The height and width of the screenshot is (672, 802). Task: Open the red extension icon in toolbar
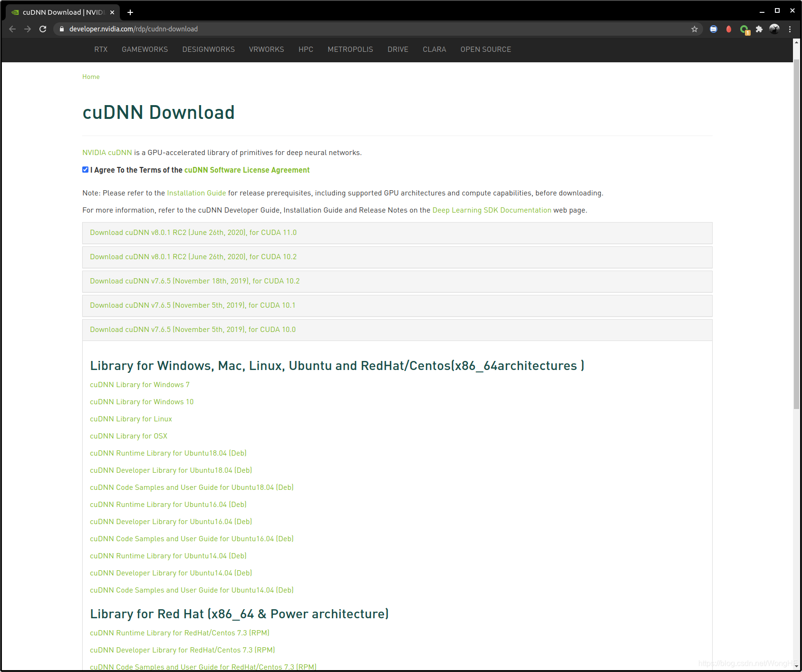pyautogui.click(x=729, y=29)
